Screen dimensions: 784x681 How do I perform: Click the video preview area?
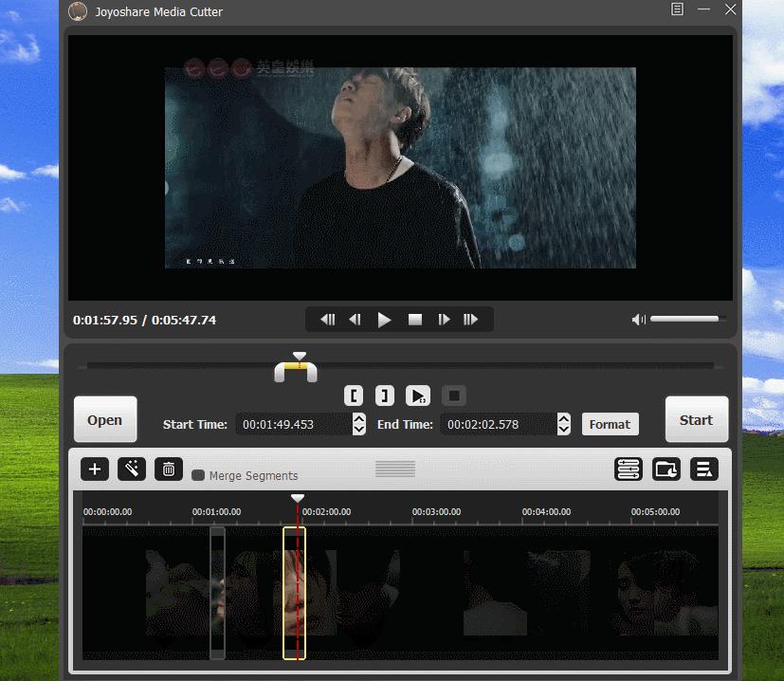400,168
